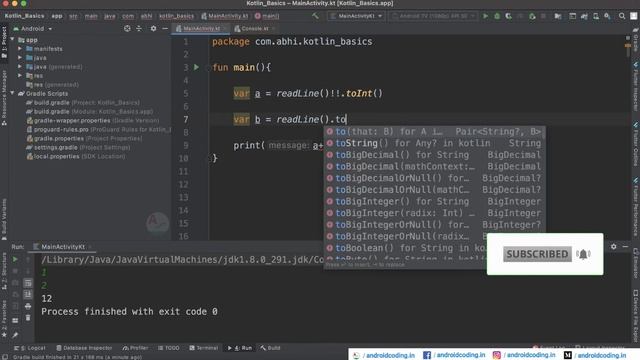Open Project panel gear options
Image resolution: width=640 pixels, height=360 pixels.
153,29
